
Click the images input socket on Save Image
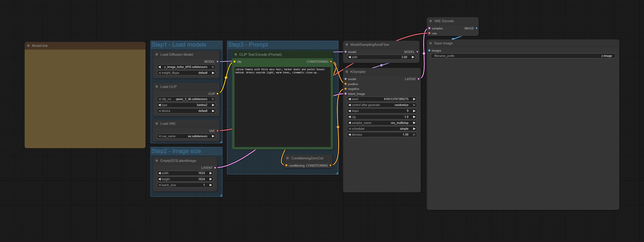click(430, 50)
